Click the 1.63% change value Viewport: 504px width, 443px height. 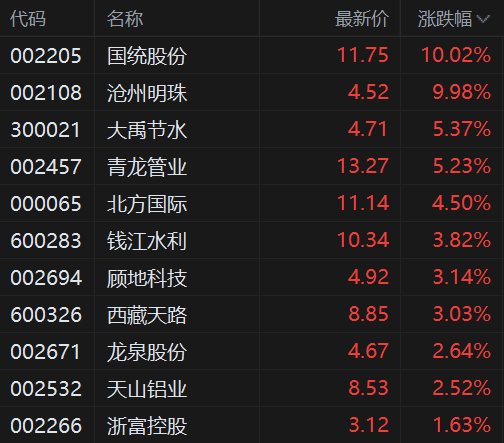click(x=462, y=425)
